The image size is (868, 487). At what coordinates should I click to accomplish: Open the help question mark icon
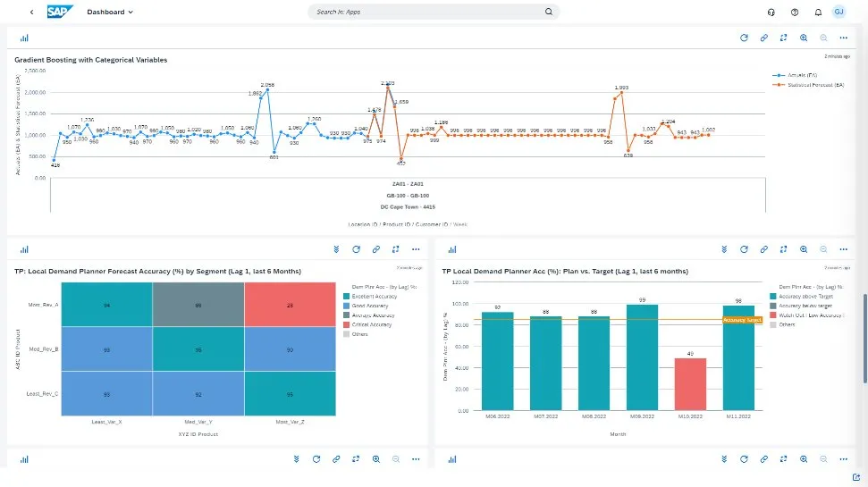pos(795,13)
